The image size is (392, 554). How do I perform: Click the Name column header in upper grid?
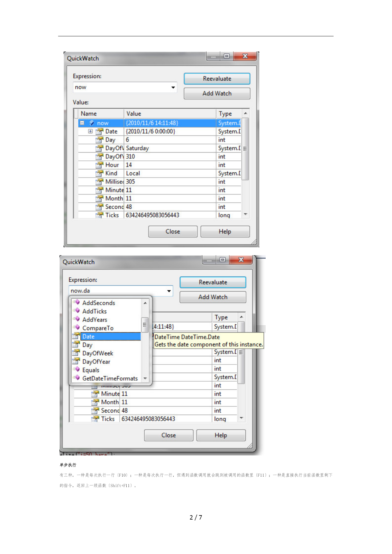(x=101, y=114)
